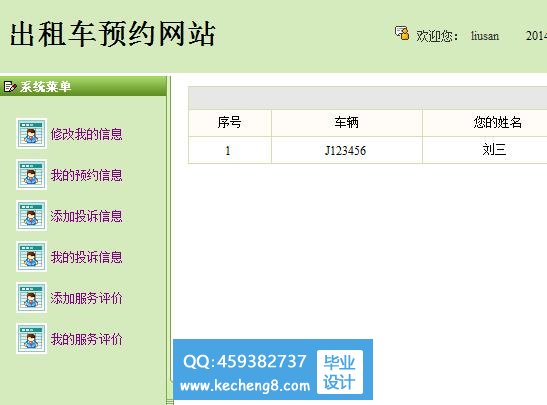Image resolution: width=547 pixels, height=405 pixels.
Task: Open the 修改我的信息 link
Action: [x=87, y=134]
